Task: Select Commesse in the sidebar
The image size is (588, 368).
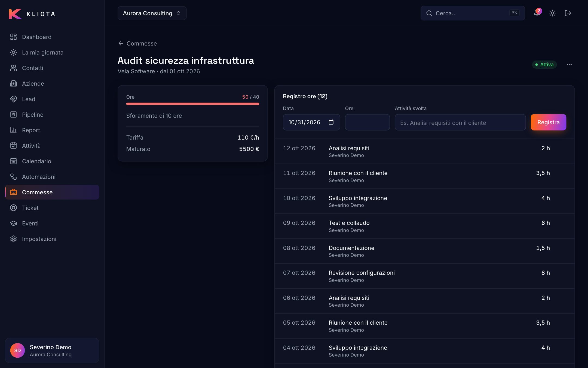Action: (52, 192)
